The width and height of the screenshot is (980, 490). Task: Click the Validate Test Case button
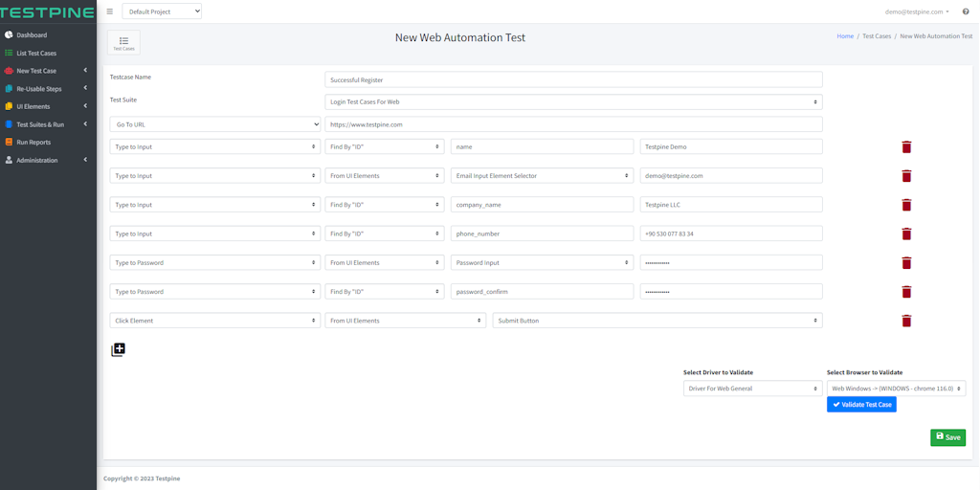click(x=861, y=405)
